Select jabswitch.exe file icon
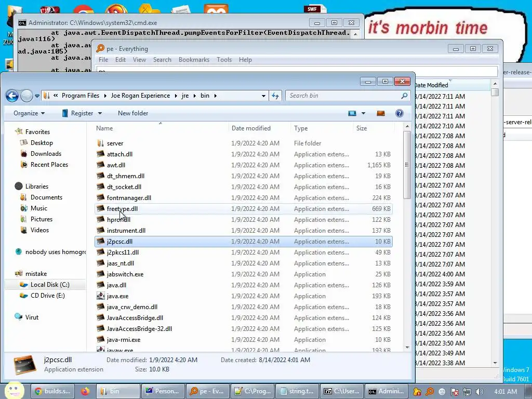 (x=100, y=274)
